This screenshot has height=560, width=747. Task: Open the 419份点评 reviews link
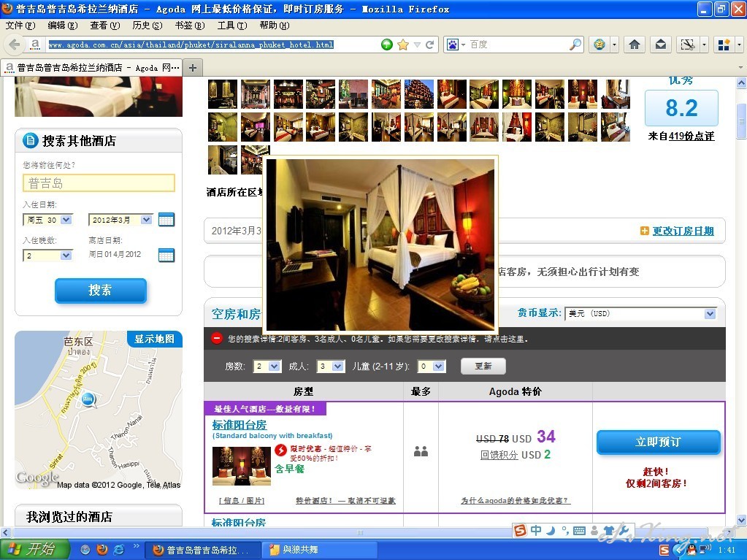(x=692, y=136)
